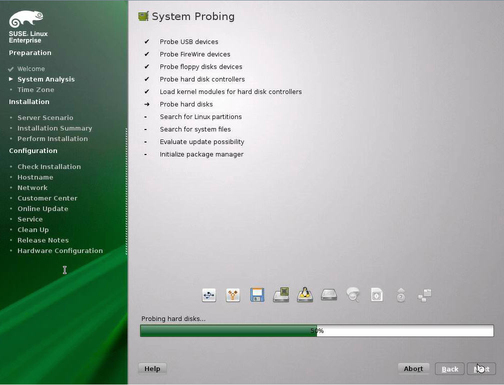Click the hard disks probe icon
The image size is (504, 385).
click(329, 295)
